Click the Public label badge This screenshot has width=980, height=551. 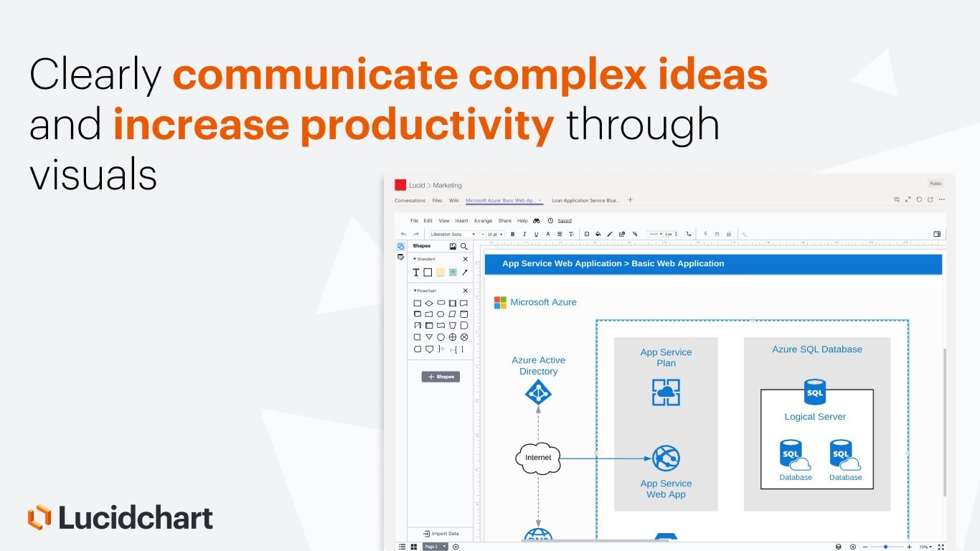936,184
